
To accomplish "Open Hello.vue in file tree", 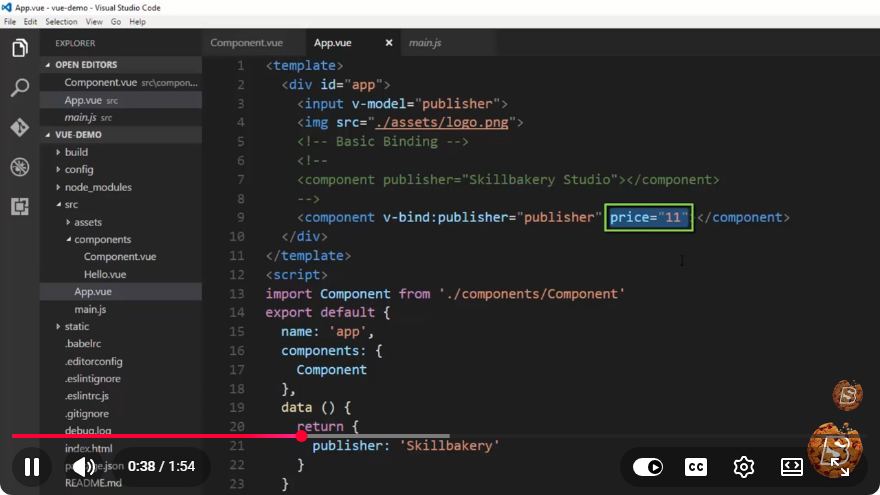I will [105, 274].
